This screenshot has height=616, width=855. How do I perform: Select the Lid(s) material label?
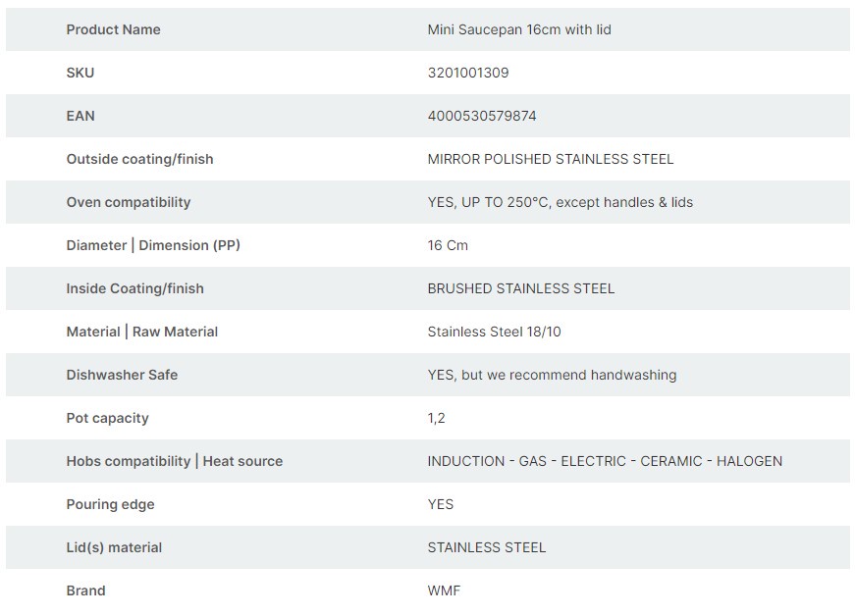114,547
